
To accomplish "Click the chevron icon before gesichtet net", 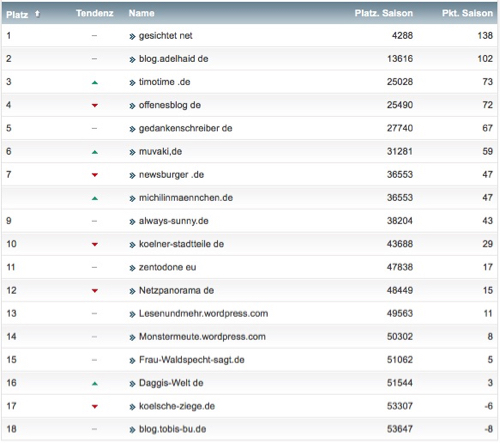I will [132, 36].
